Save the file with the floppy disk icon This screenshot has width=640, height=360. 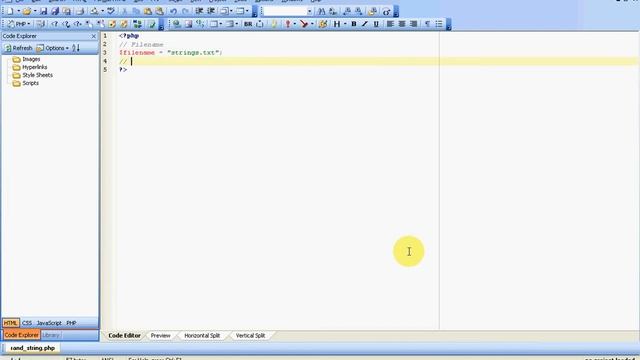click(43, 11)
